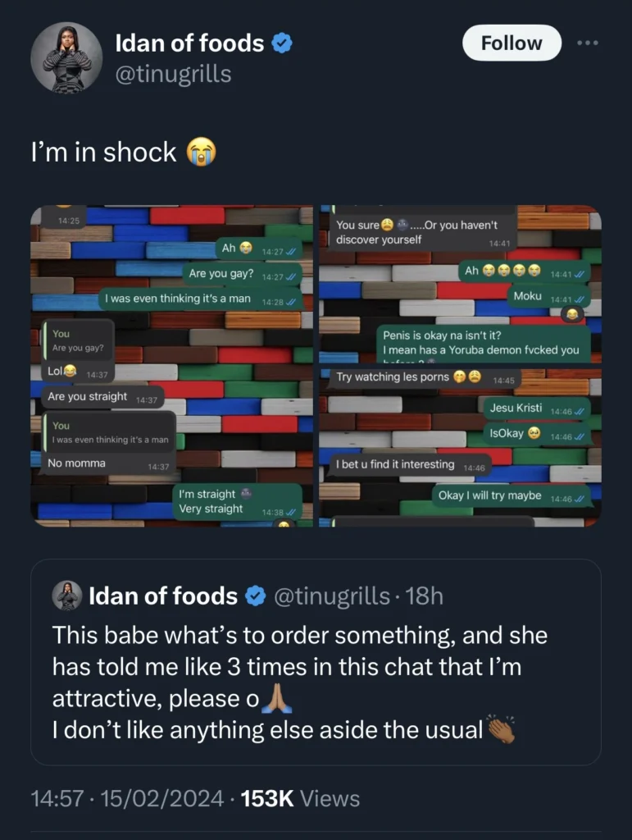The width and height of the screenshot is (632, 840).
Task: View the 153K Views count
Action: click(299, 798)
